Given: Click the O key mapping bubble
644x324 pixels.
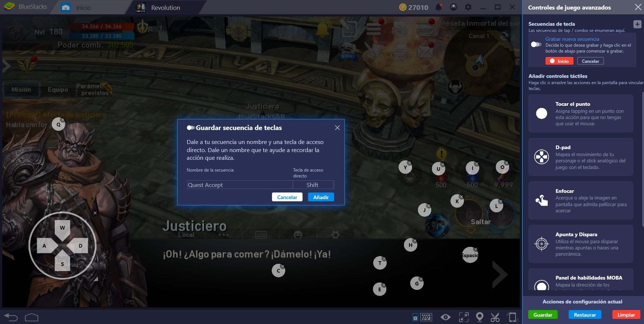Looking at the screenshot, I should click(x=502, y=167).
